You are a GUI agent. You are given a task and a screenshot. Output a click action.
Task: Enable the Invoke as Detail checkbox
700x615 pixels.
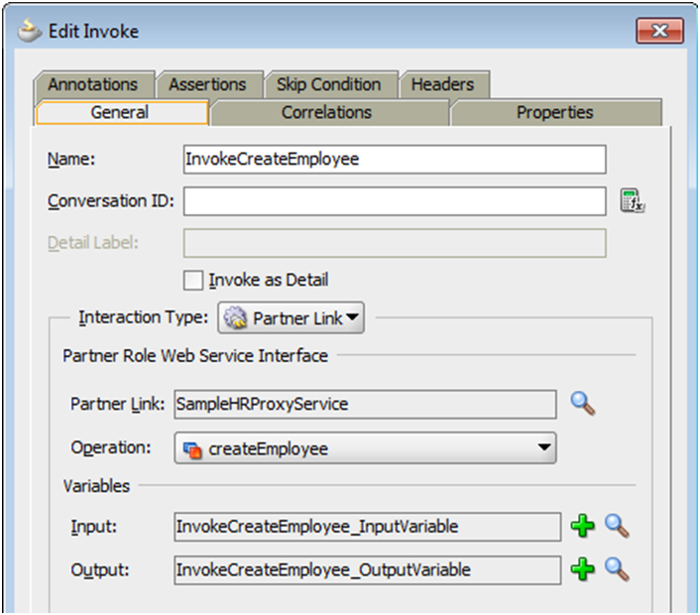[194, 280]
